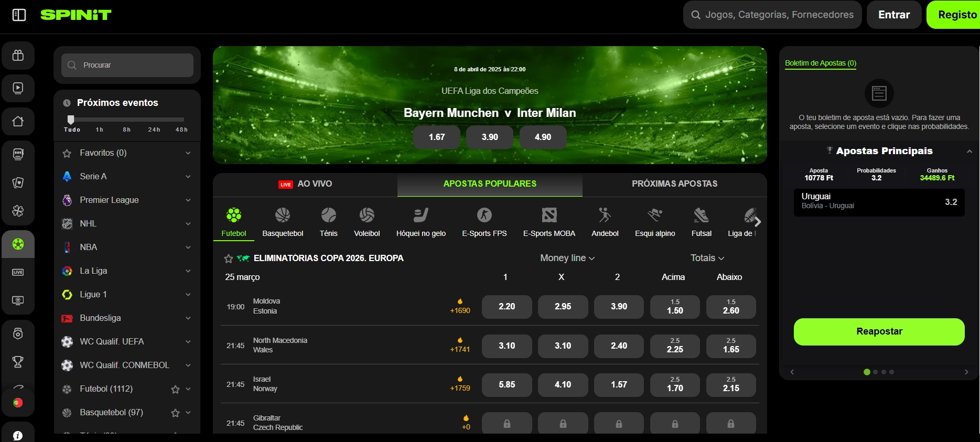Image resolution: width=980 pixels, height=442 pixels.
Task: Go to next bet slip carousel item
Action: [966, 372]
